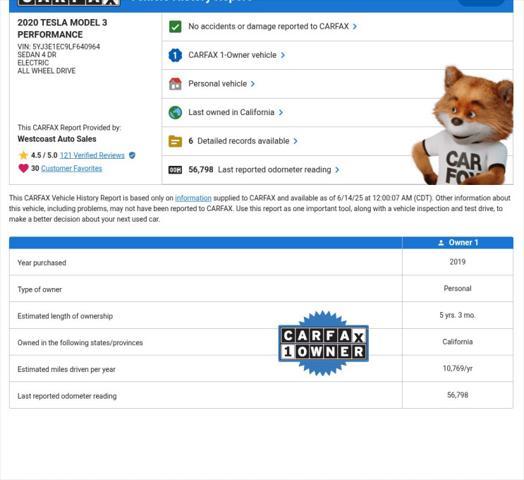Click the blue 1-Owner badge icon
The height and width of the screenshot is (480, 524).
(x=175, y=55)
